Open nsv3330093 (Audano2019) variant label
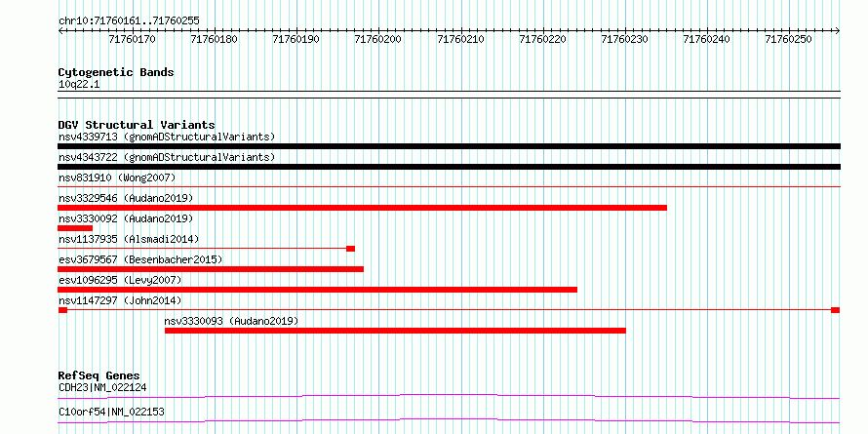Screen dimensions: 868x434 pyautogui.click(x=231, y=321)
